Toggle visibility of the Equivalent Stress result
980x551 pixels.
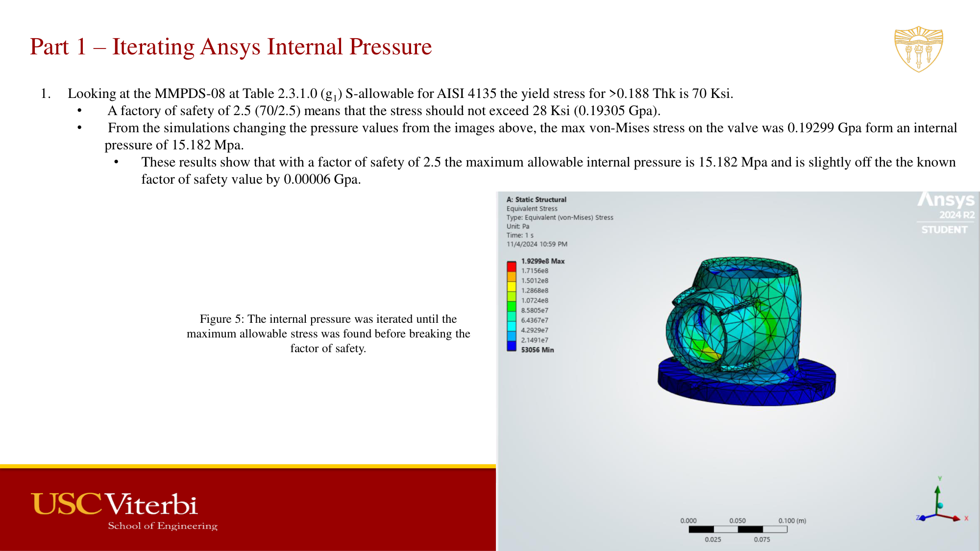[x=532, y=208]
